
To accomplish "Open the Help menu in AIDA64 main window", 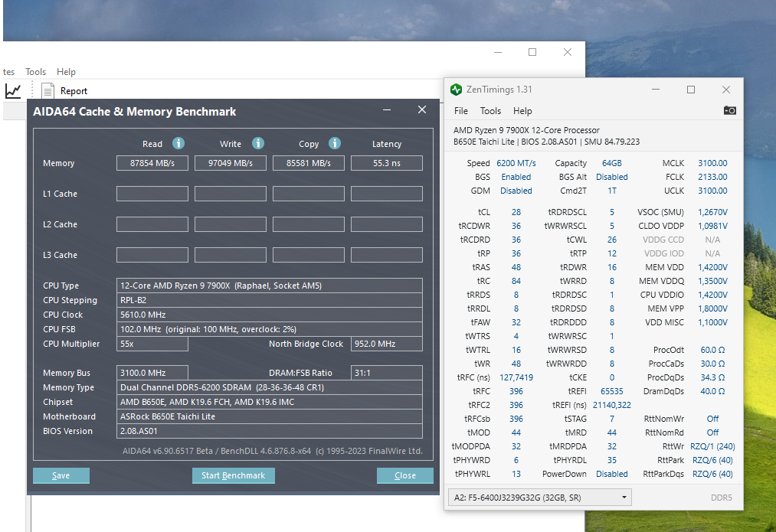I will click(66, 72).
